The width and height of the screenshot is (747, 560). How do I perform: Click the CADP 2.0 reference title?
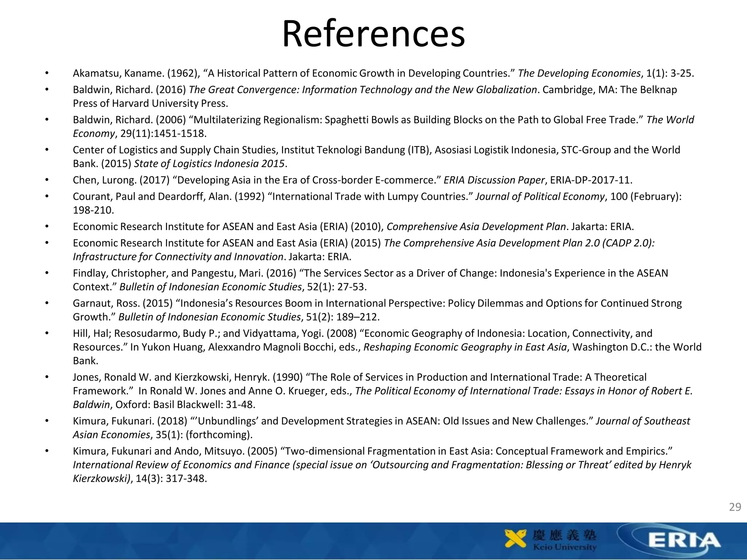pos(519,243)
